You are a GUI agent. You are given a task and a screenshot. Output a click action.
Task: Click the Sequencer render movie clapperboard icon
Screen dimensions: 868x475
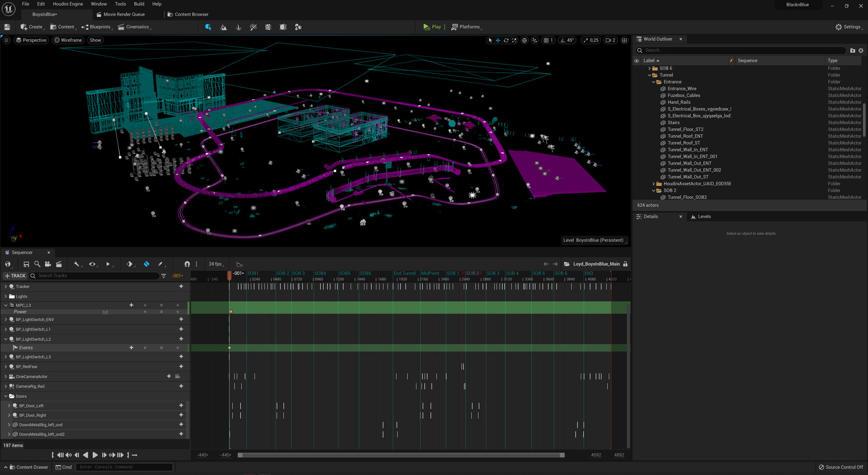click(x=59, y=264)
